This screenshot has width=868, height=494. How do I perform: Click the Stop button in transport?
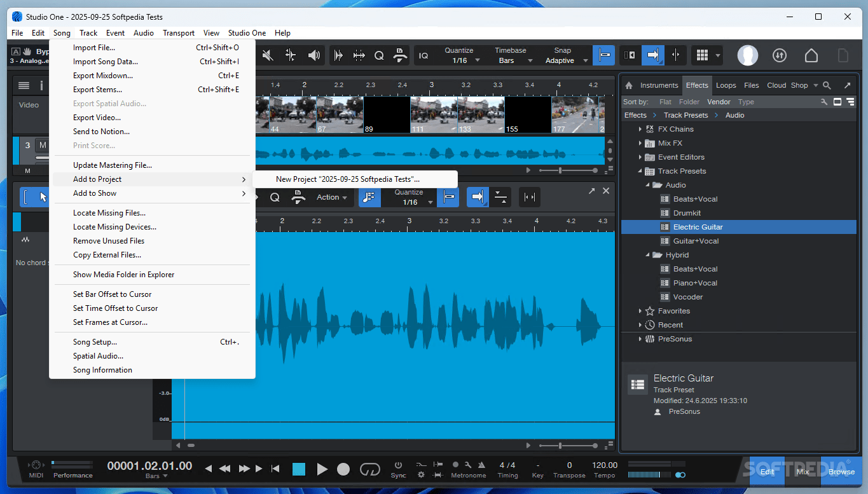click(x=299, y=469)
